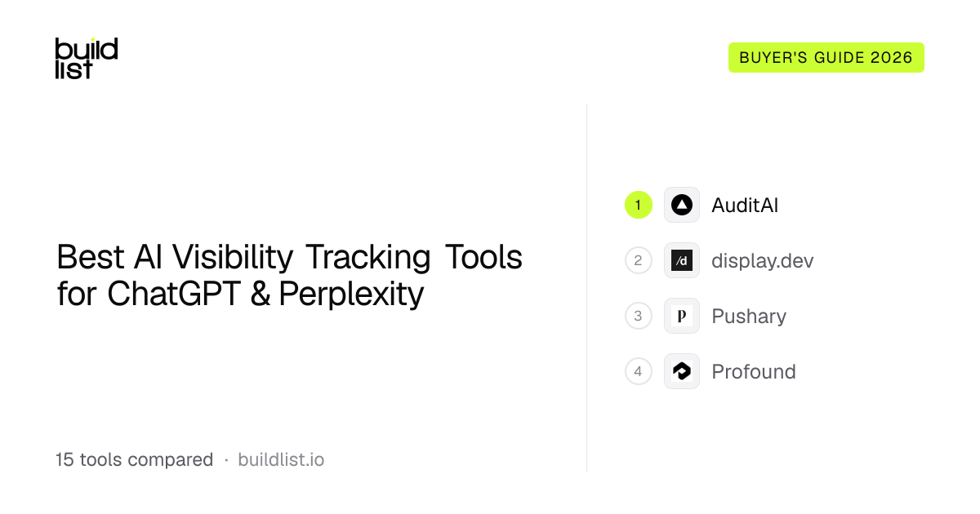Click the 15 tools compared text
Image resolution: width=980 pixels, height=514 pixels.
tap(134, 459)
